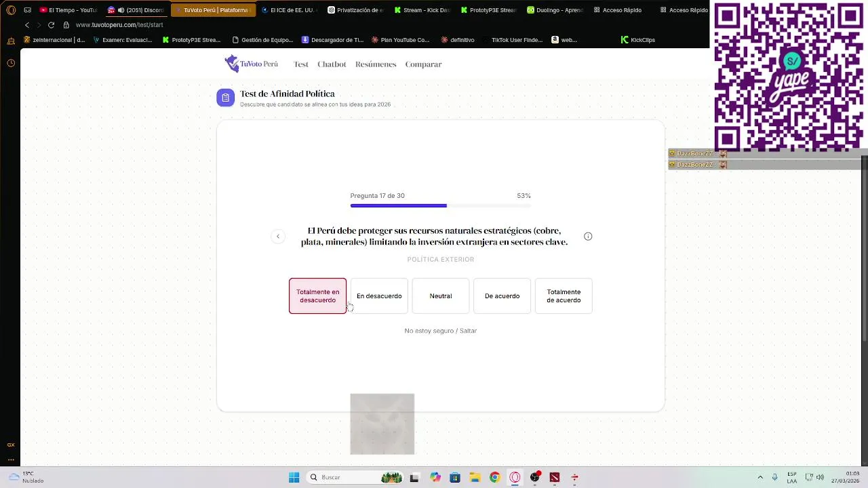This screenshot has width=868, height=488.
Task: Select Totalmente en desacuerdo answer
Action: click(x=317, y=296)
